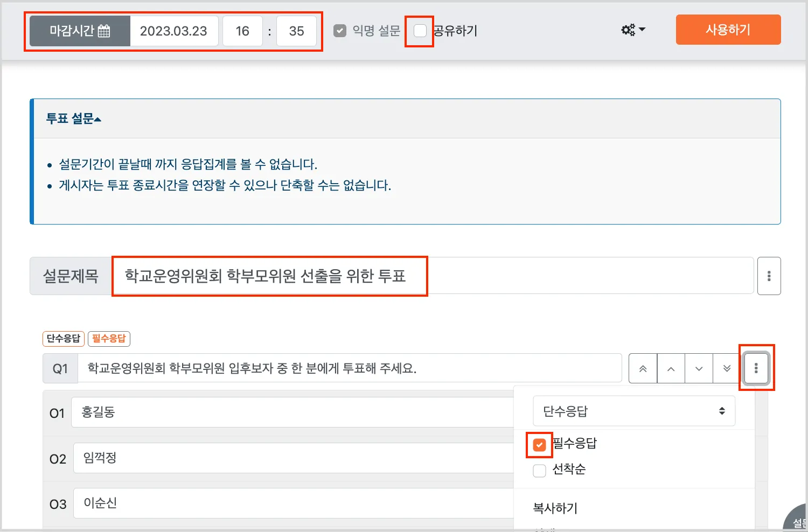
Task: Open the 단수응답 answer type dropdown
Action: point(634,411)
